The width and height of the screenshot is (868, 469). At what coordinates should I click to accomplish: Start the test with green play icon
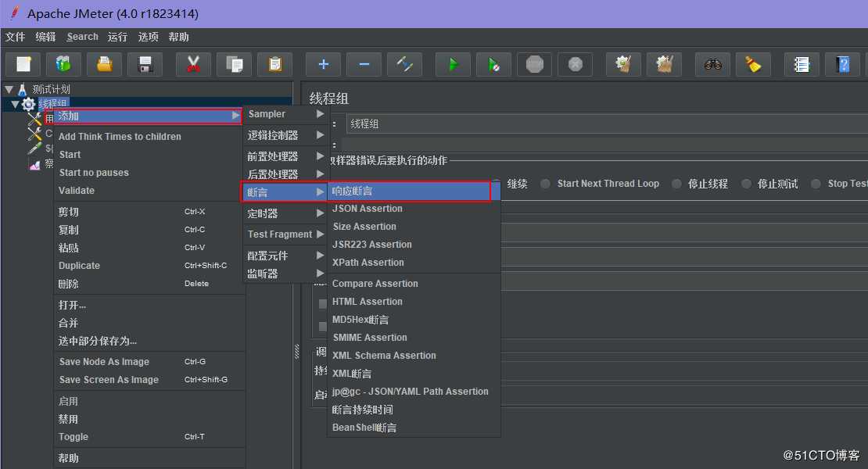(x=453, y=65)
